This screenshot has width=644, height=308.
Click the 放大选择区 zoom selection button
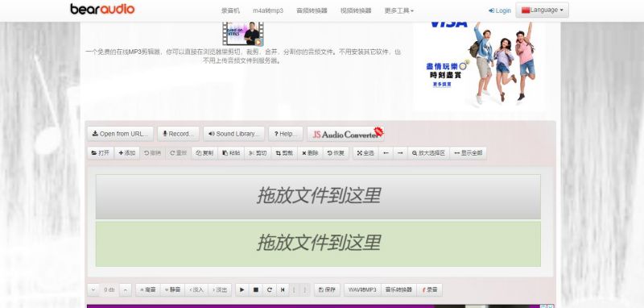click(428, 153)
